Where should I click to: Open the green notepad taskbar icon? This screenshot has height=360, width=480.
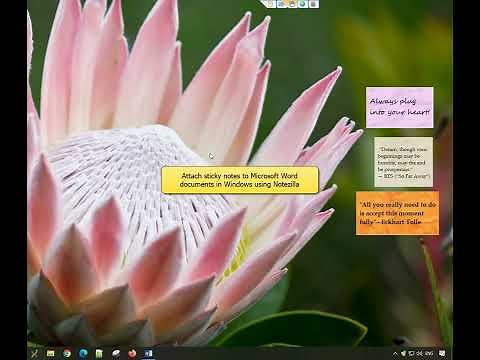point(99,353)
